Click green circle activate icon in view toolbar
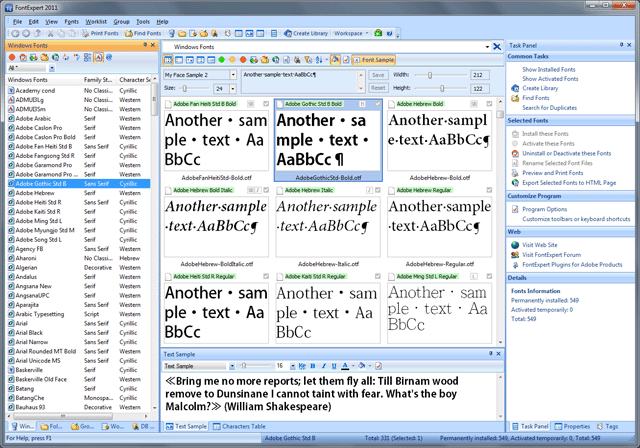This screenshot has width=640, height=448. pyautogui.click(x=222, y=60)
